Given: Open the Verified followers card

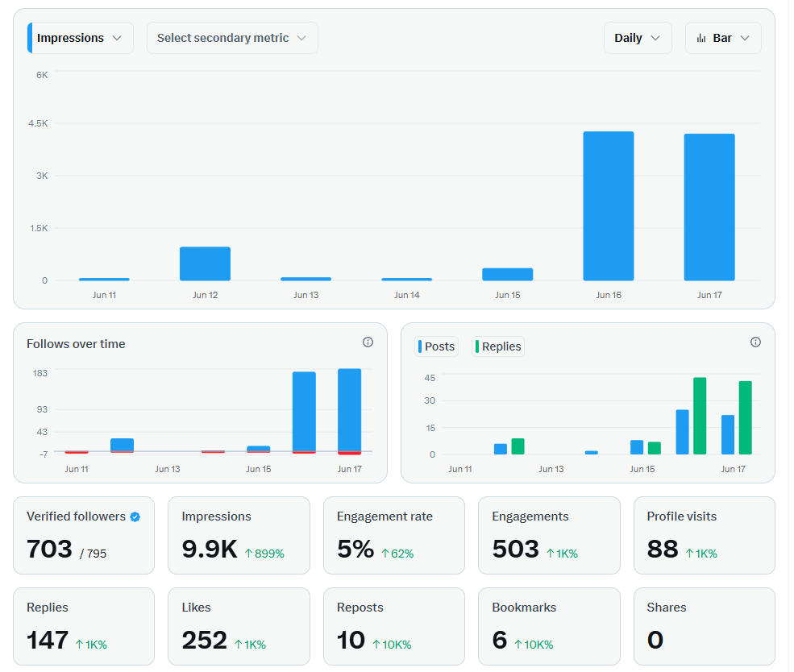Looking at the screenshot, I should [84, 535].
